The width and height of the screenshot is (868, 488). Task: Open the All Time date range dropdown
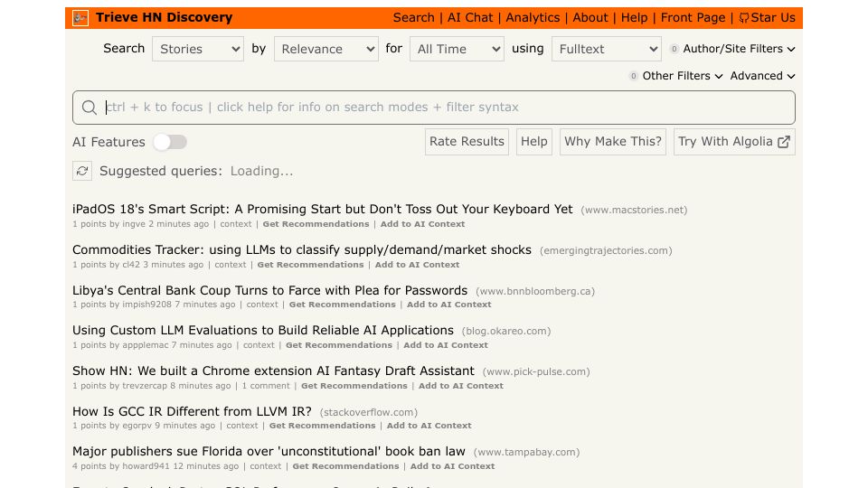tap(457, 49)
